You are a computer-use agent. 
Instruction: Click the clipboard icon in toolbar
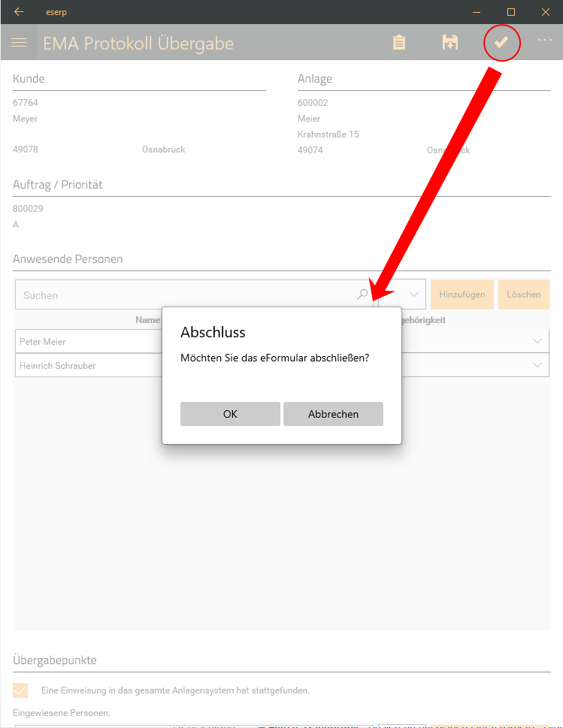(x=399, y=43)
